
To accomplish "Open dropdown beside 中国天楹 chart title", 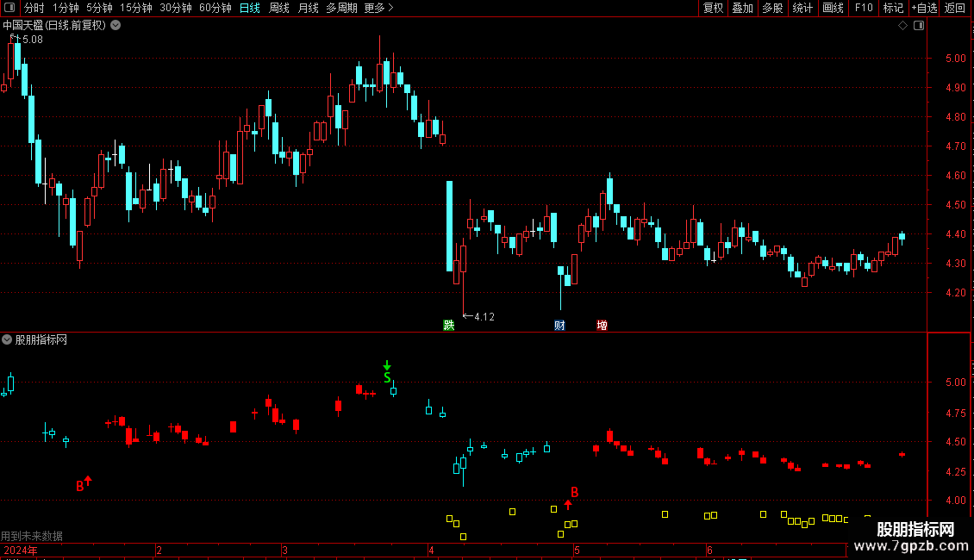I will [x=116, y=26].
